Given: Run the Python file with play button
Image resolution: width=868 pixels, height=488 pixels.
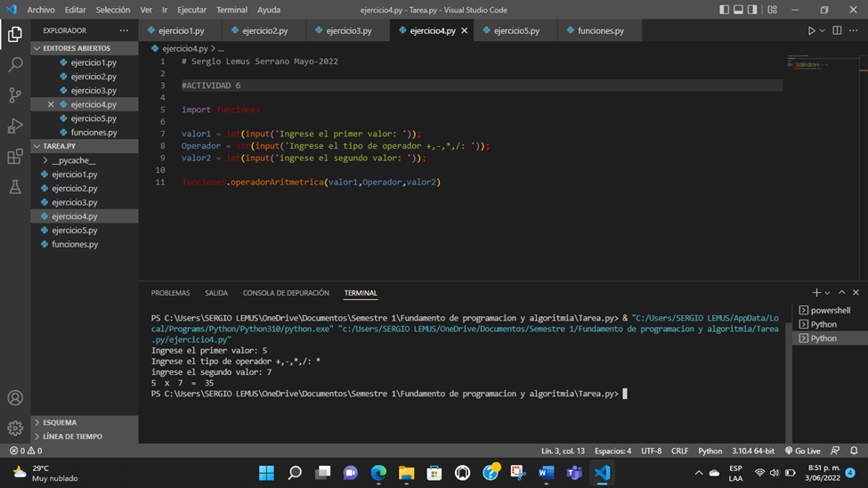Looking at the screenshot, I should 811,30.
